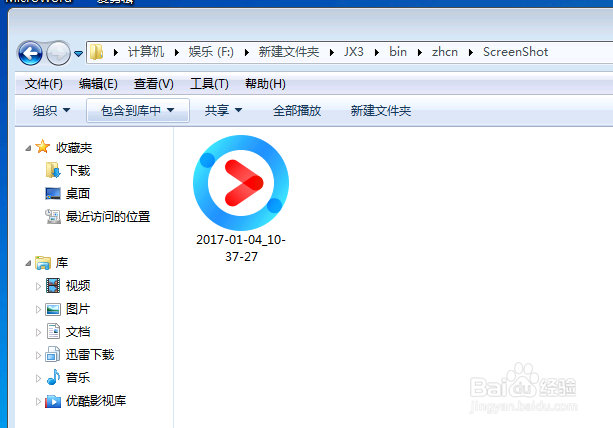Expand the 文档 library arrow
This screenshot has height=428, width=613.
[38, 332]
